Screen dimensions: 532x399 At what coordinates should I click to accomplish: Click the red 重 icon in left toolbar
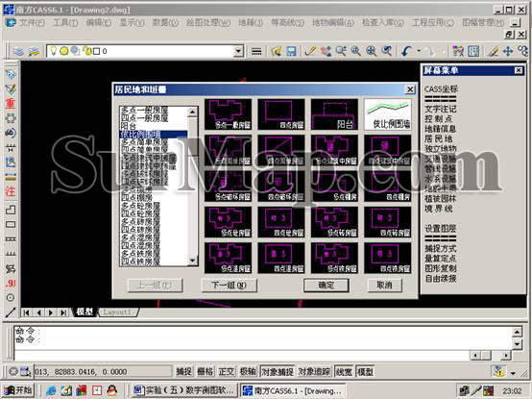(11, 103)
